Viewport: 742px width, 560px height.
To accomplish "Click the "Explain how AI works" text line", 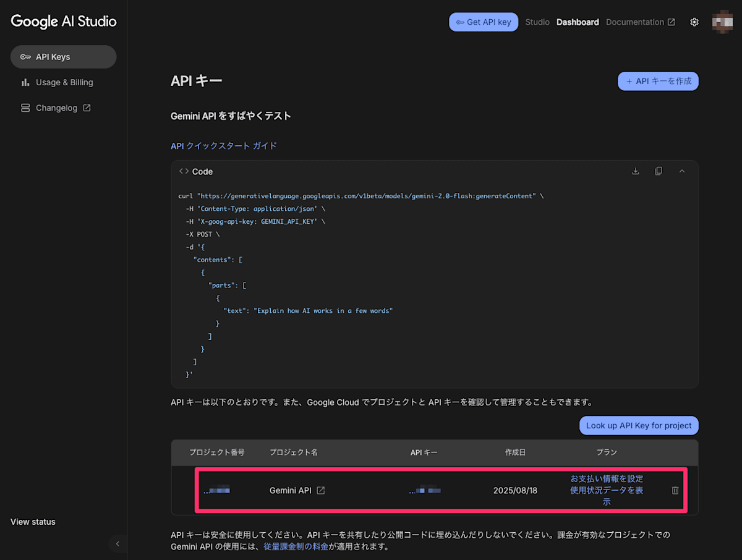I will click(308, 311).
